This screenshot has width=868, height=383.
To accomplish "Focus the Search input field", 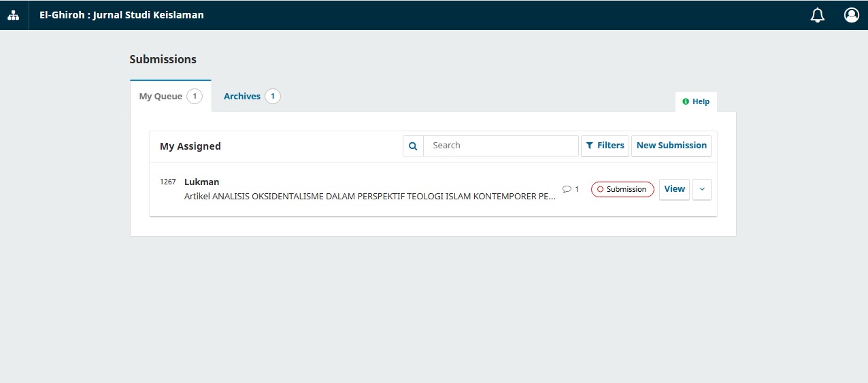I will (x=501, y=146).
